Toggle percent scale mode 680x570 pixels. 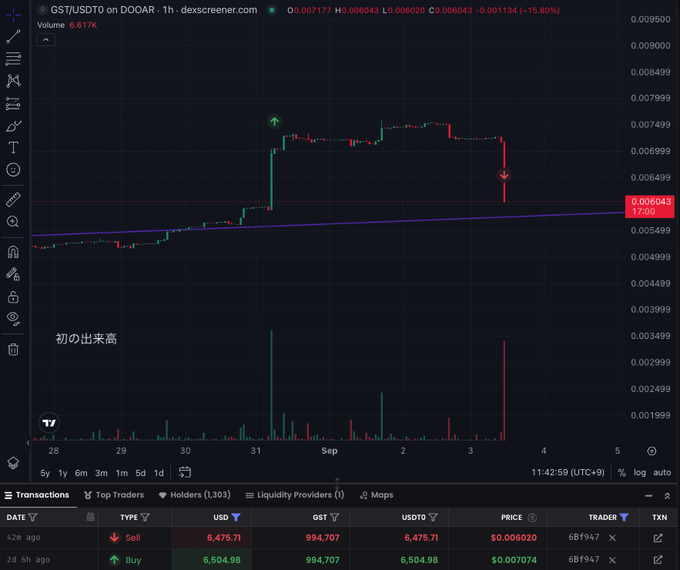621,472
